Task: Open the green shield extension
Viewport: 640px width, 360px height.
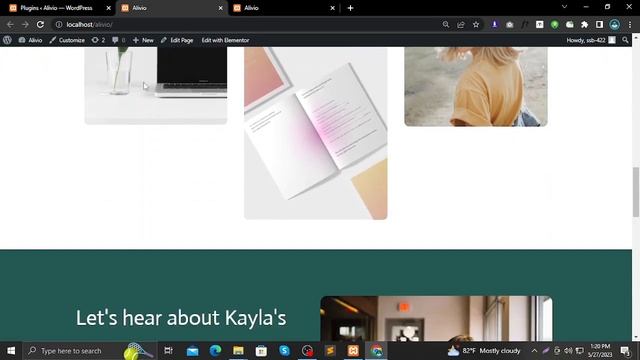Action: click(554, 24)
